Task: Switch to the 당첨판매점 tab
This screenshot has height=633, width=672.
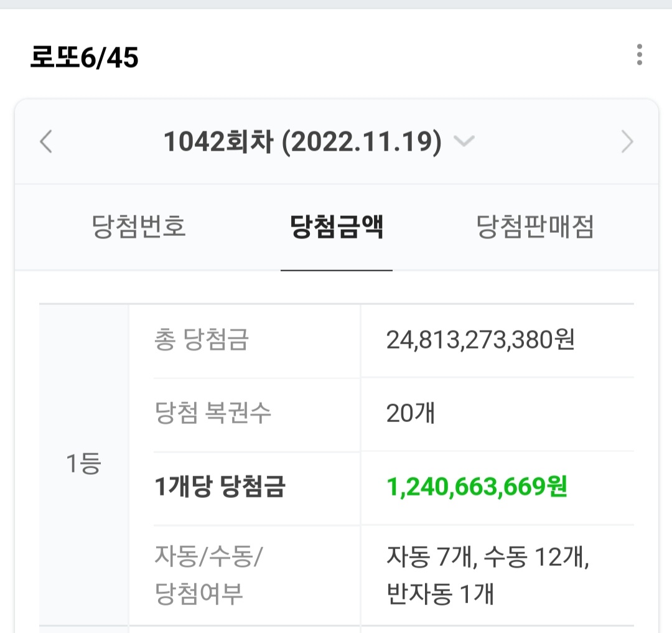Action: coord(535,227)
